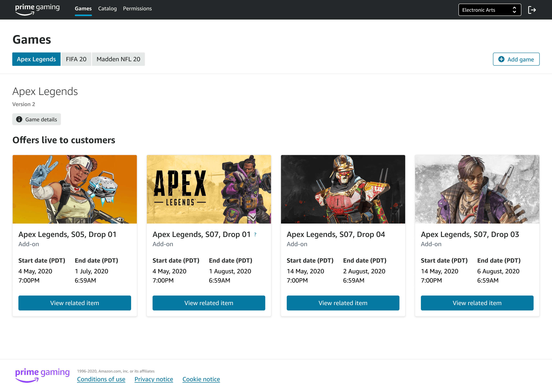Image resolution: width=552 pixels, height=392 pixels.
Task: Click the question mark help icon
Action: [255, 234]
